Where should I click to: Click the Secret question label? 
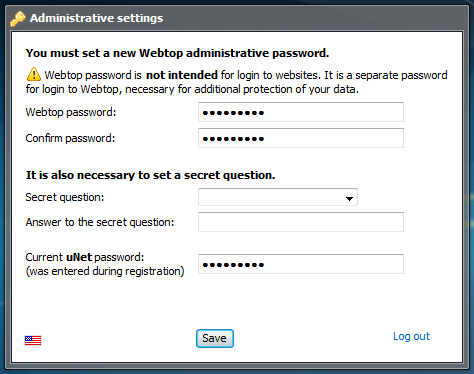[65, 197]
